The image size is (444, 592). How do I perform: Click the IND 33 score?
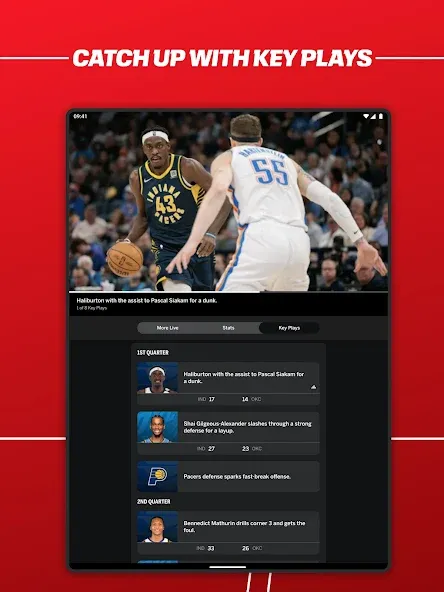[x=206, y=548]
